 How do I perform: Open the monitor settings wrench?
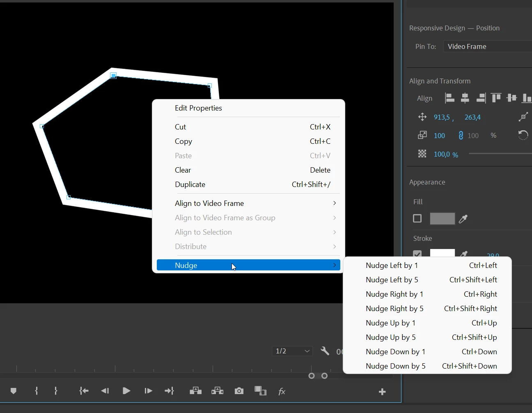[x=325, y=351]
